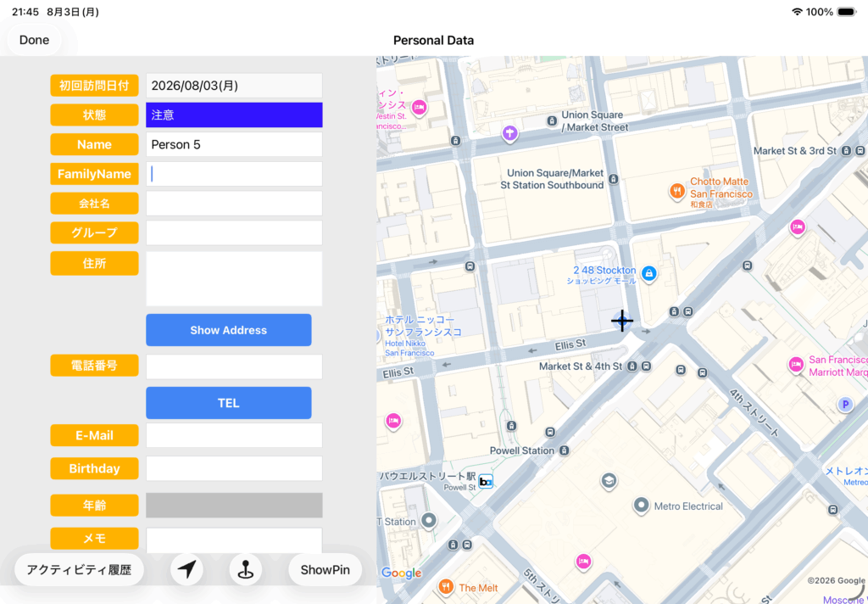The height and width of the screenshot is (604, 868).
Task: Tap the Westin St. Francis hotel icon
Action: 419,107
